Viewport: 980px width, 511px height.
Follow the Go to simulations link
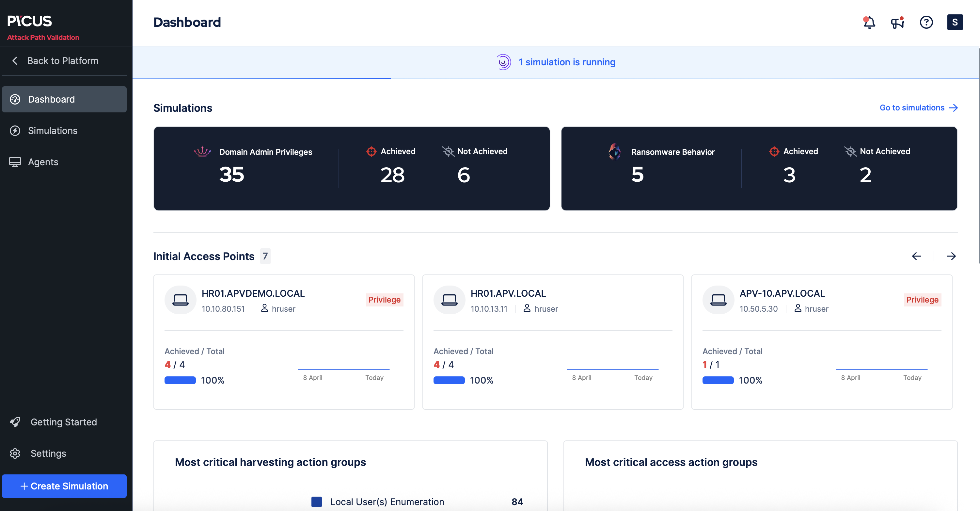918,108
